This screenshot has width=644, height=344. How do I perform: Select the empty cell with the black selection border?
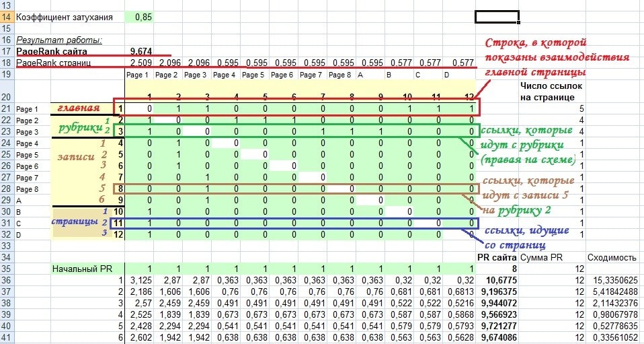[x=497, y=17]
